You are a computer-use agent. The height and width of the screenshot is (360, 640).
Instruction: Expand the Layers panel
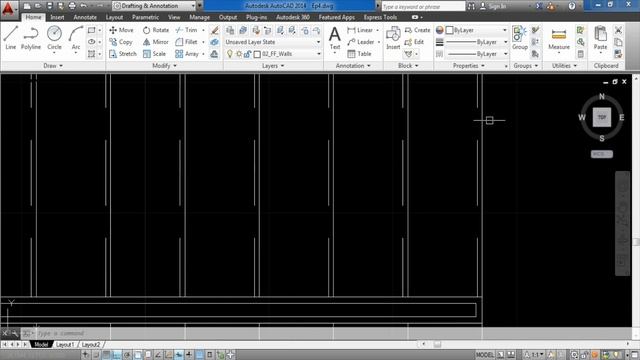click(273, 66)
